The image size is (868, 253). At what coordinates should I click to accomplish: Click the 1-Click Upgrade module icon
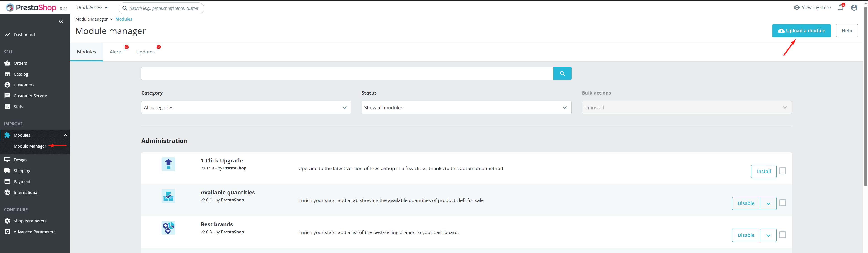pos(168,164)
